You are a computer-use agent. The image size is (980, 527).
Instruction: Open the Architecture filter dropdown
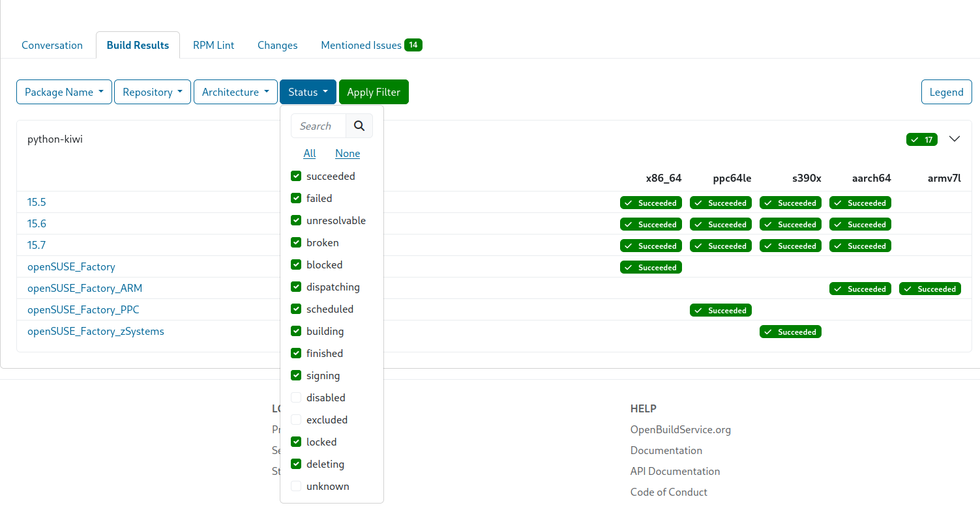235,92
